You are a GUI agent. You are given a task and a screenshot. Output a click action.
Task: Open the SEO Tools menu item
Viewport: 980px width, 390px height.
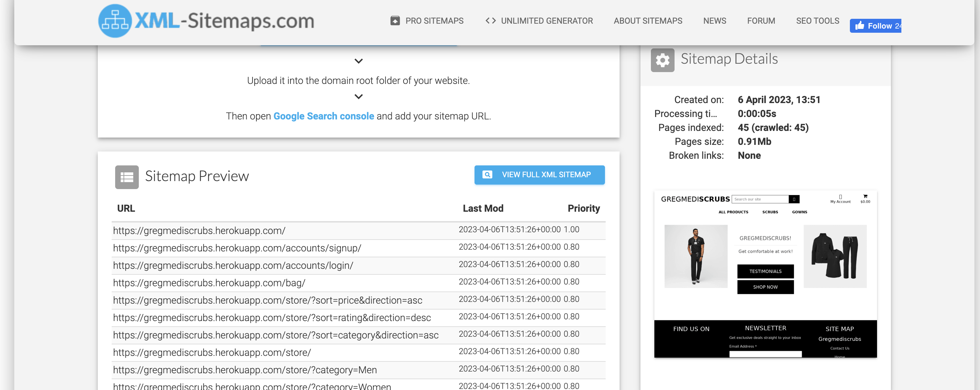click(x=817, y=21)
